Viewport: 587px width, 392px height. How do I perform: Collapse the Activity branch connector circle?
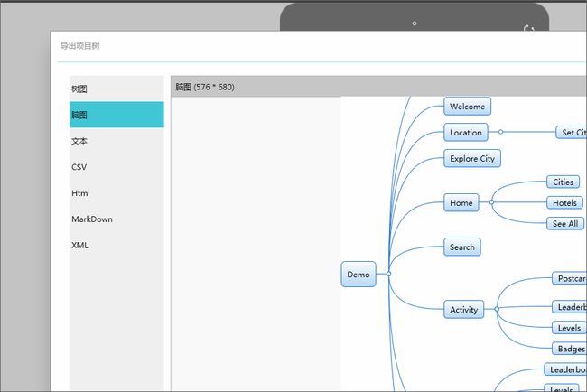coord(497,310)
